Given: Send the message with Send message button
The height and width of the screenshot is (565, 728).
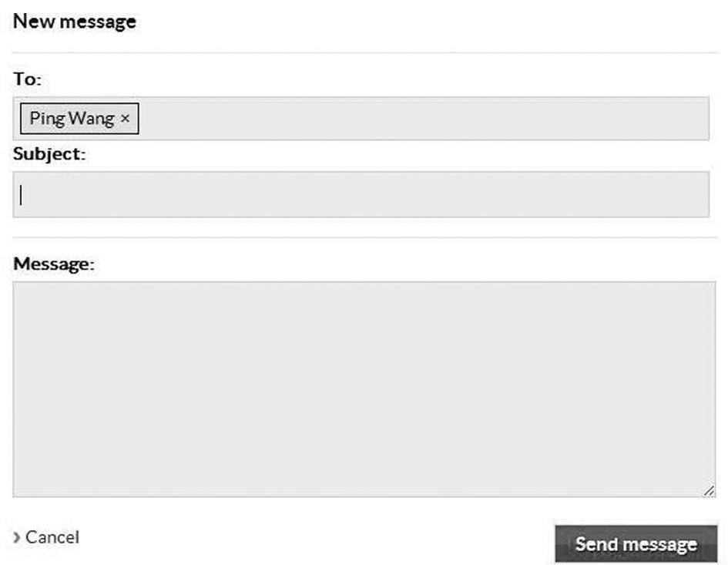Looking at the screenshot, I should click(636, 543).
